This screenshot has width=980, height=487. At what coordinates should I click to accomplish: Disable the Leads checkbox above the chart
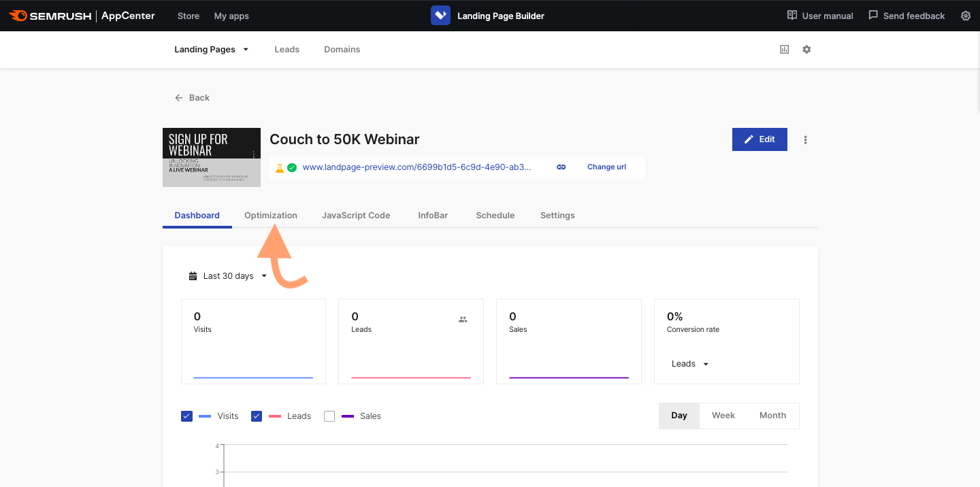pyautogui.click(x=257, y=416)
